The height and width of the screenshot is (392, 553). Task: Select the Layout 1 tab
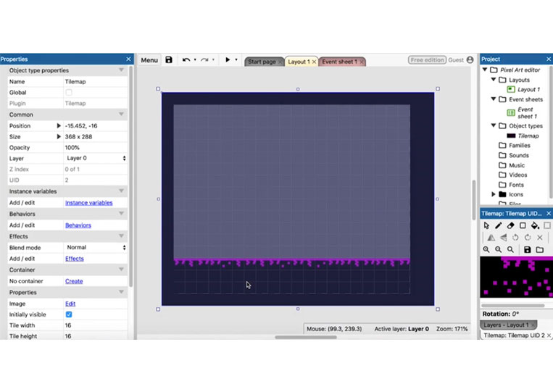click(299, 62)
